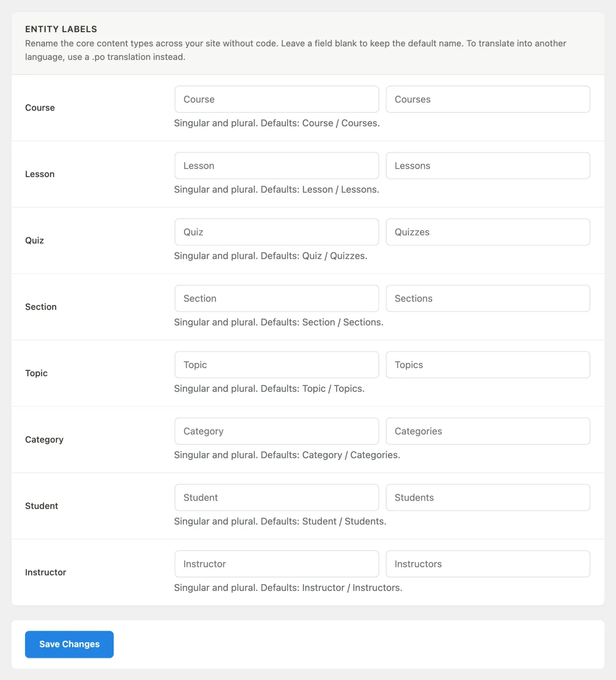The image size is (616, 680).
Task: Click the Section row label
Action: point(41,307)
